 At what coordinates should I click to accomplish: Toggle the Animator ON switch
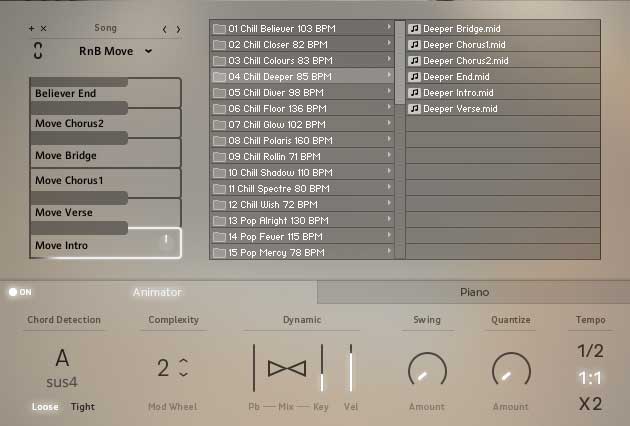pyautogui.click(x=19, y=292)
